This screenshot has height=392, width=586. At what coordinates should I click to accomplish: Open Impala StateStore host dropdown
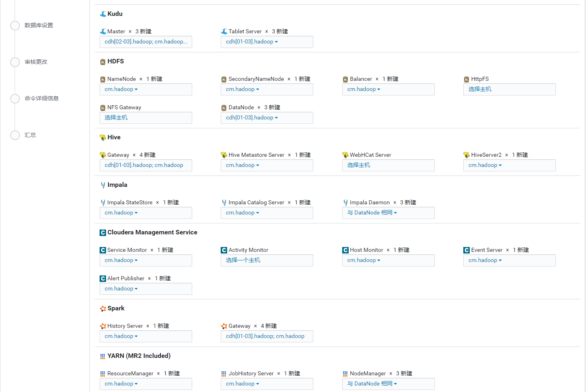[x=146, y=213]
